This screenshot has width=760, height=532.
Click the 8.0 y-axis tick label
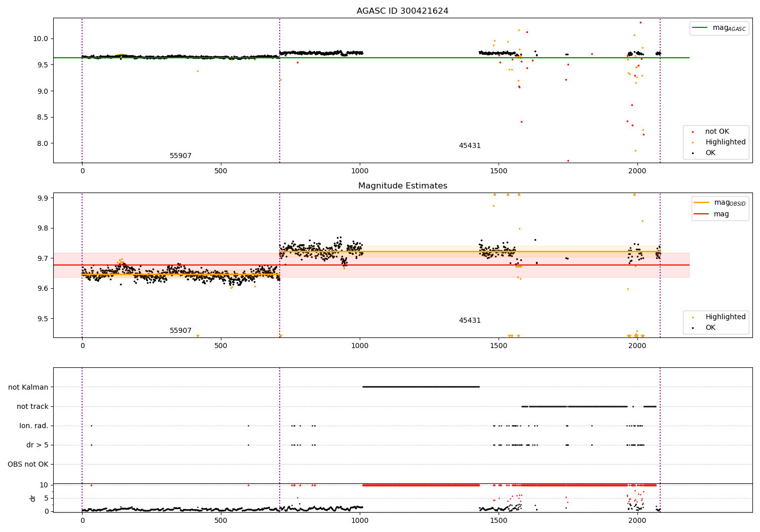click(43, 143)
